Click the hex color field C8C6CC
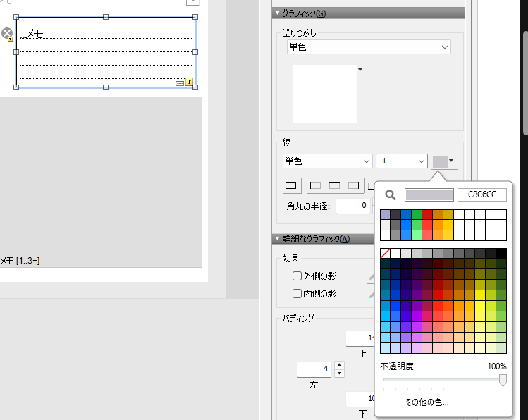The width and height of the screenshot is (528, 420). pyautogui.click(x=482, y=195)
